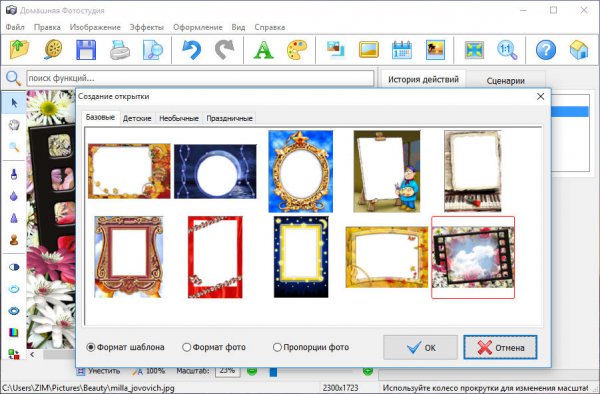Click the blue floppy disk save icon
The height and width of the screenshot is (394, 600).
point(86,50)
